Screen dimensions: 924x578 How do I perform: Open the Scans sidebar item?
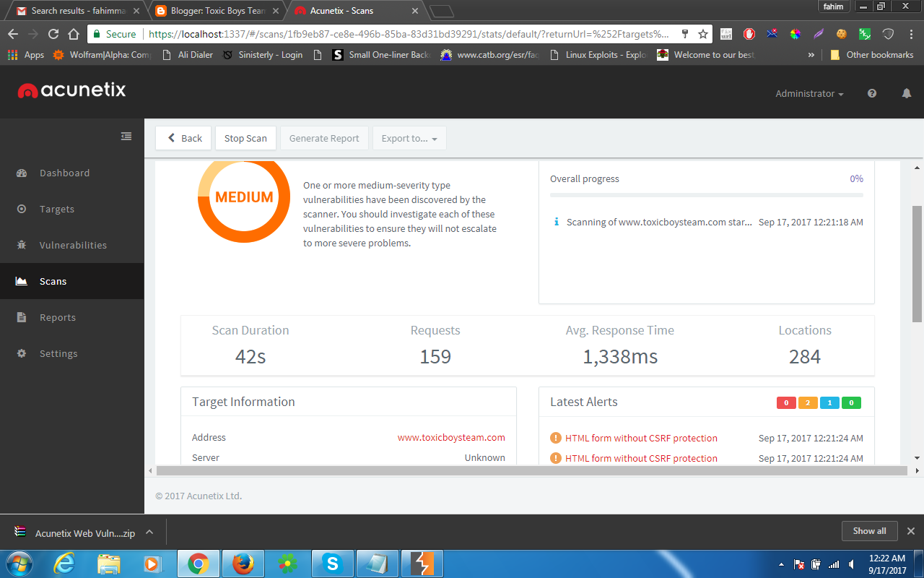click(x=72, y=281)
